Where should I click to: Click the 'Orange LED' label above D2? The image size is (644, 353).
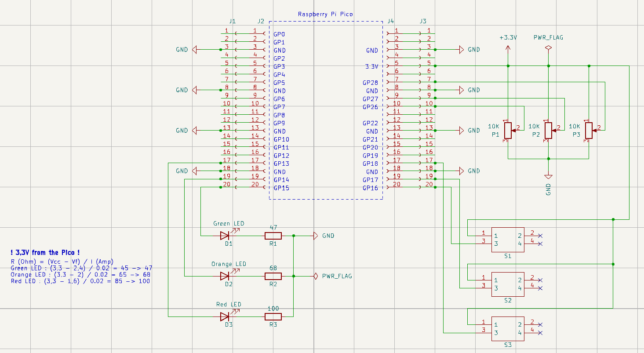(229, 264)
